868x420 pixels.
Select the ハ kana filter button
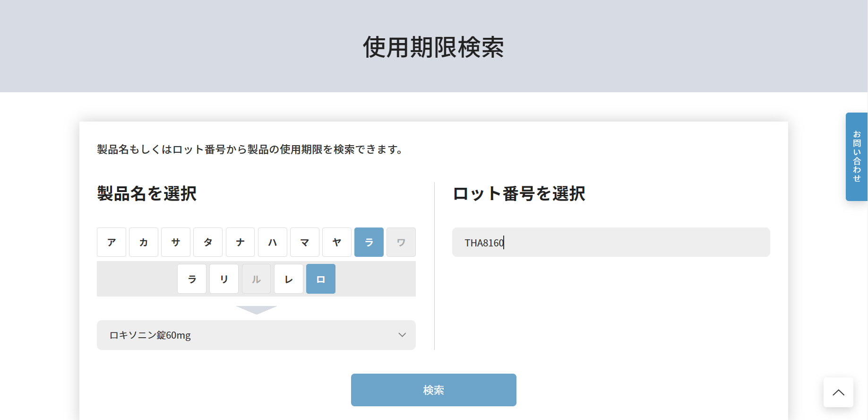(273, 242)
